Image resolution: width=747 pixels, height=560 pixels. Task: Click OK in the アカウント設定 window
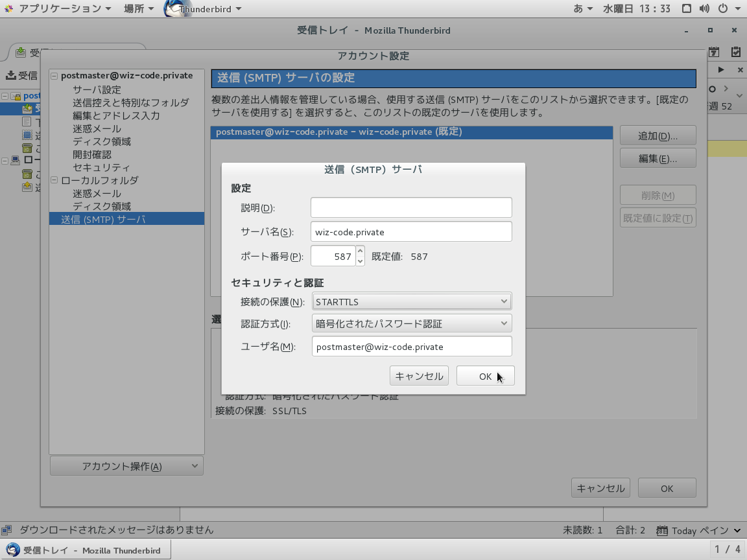coord(667,488)
